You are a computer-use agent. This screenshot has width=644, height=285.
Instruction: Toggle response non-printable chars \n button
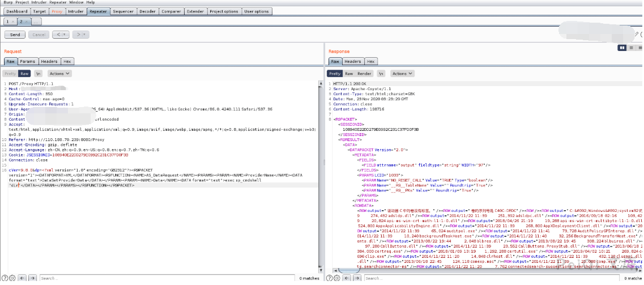pyautogui.click(x=381, y=74)
